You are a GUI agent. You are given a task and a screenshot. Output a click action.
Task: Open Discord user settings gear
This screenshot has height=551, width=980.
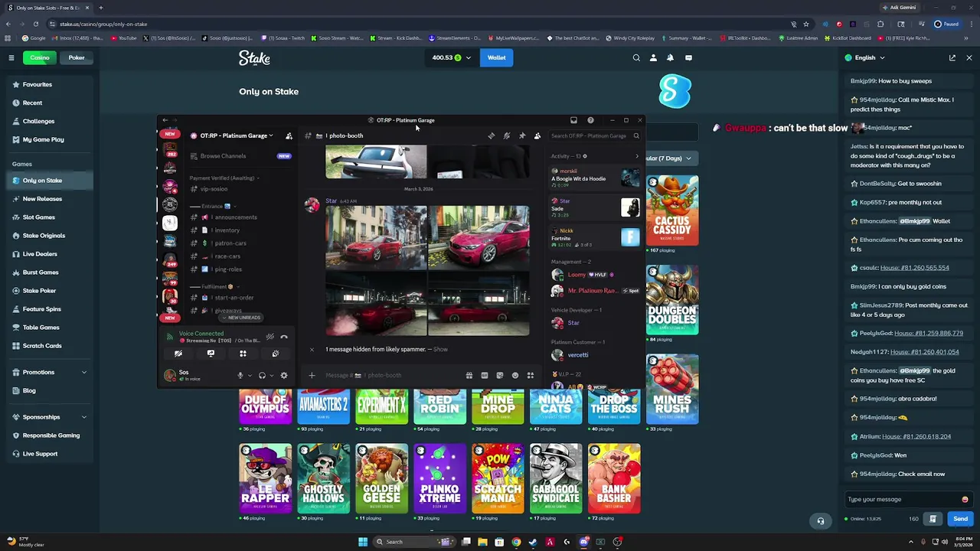(284, 375)
